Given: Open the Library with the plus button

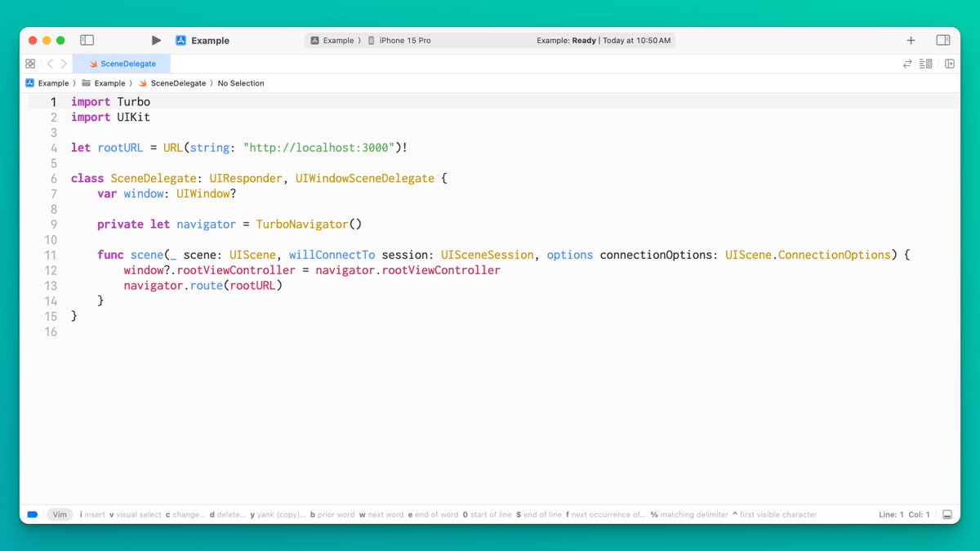Looking at the screenshot, I should (x=911, y=40).
